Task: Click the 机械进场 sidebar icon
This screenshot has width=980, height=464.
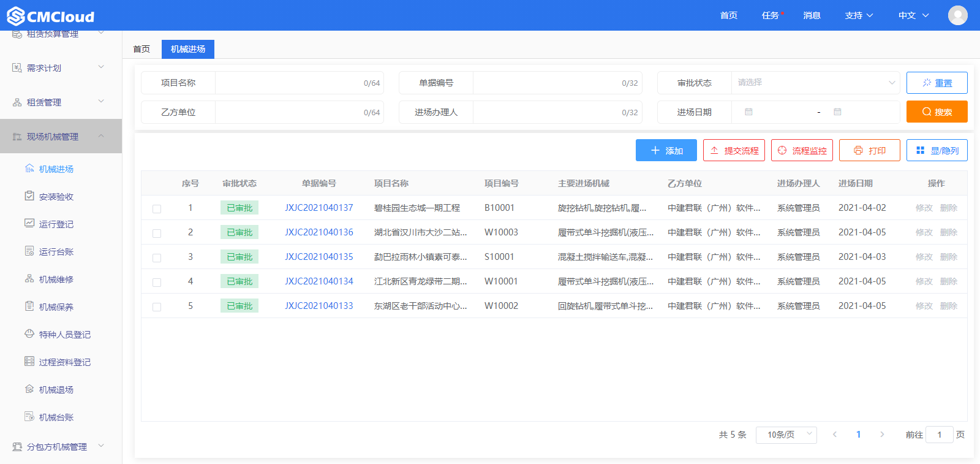Action: click(x=29, y=168)
